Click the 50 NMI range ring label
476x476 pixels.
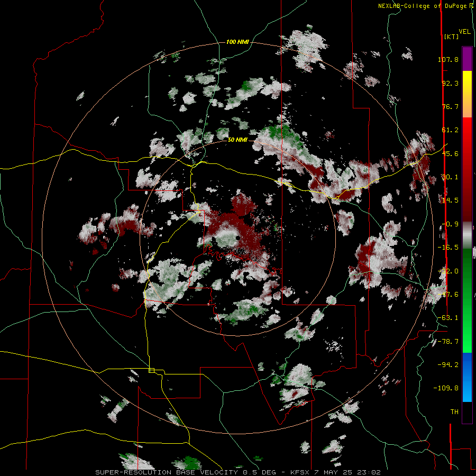(x=237, y=140)
